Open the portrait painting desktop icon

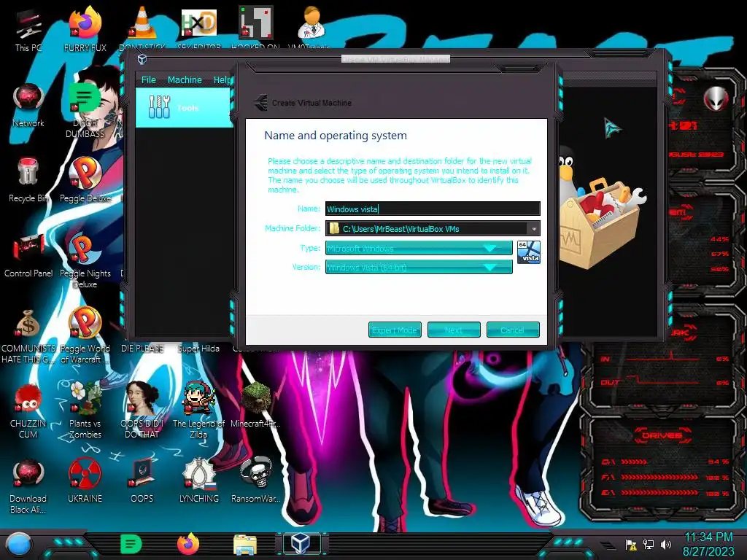click(142, 411)
